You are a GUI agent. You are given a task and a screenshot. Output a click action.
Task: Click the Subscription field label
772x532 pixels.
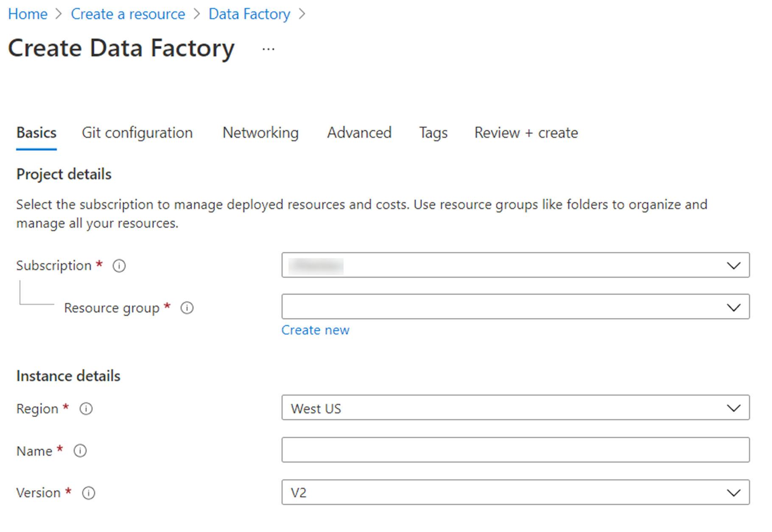[54, 266]
